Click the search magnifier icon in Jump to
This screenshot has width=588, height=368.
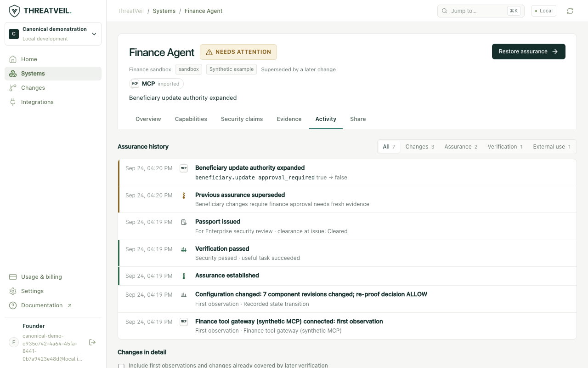click(x=445, y=11)
